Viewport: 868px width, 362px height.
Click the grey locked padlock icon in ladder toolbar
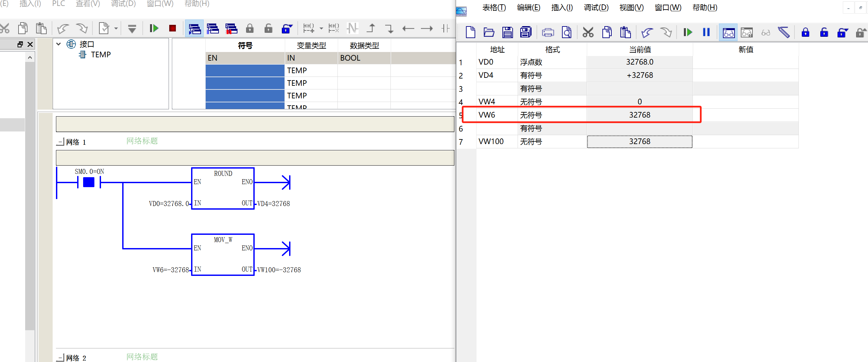coord(250,28)
